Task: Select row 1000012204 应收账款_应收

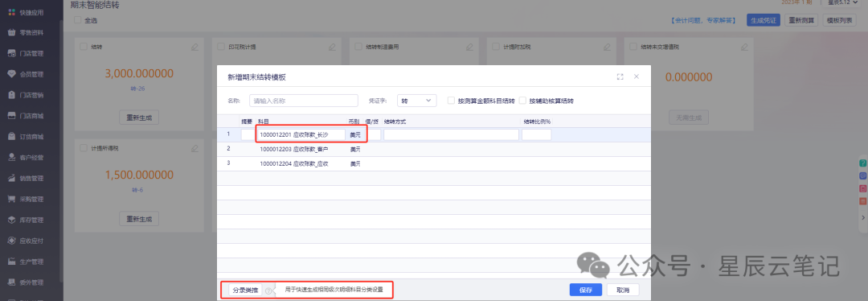Action: click(x=433, y=163)
